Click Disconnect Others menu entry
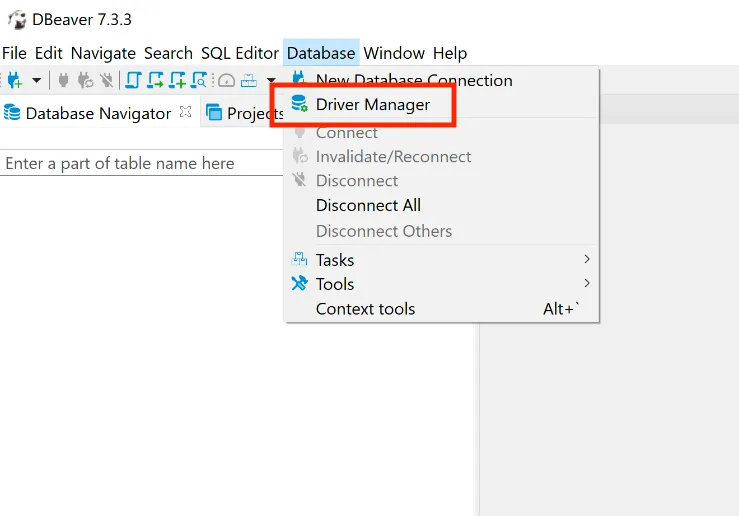Image resolution: width=739 pixels, height=516 pixels. pos(442,231)
